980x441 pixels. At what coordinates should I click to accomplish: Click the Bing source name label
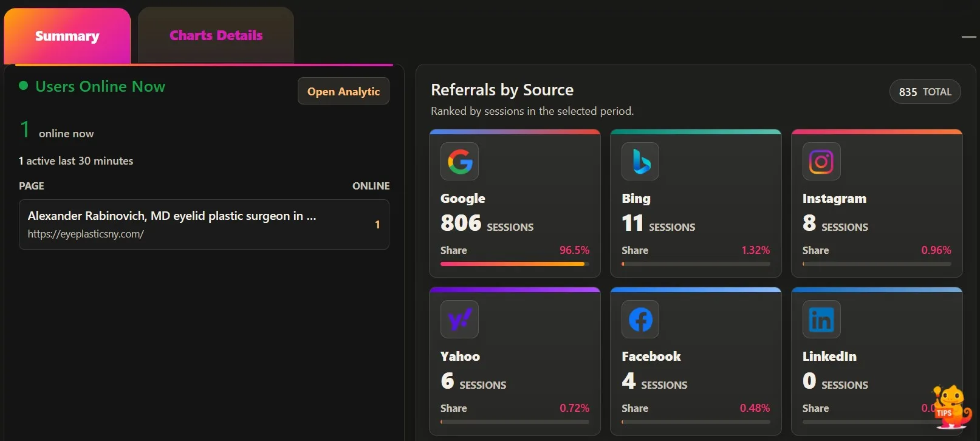coord(636,199)
